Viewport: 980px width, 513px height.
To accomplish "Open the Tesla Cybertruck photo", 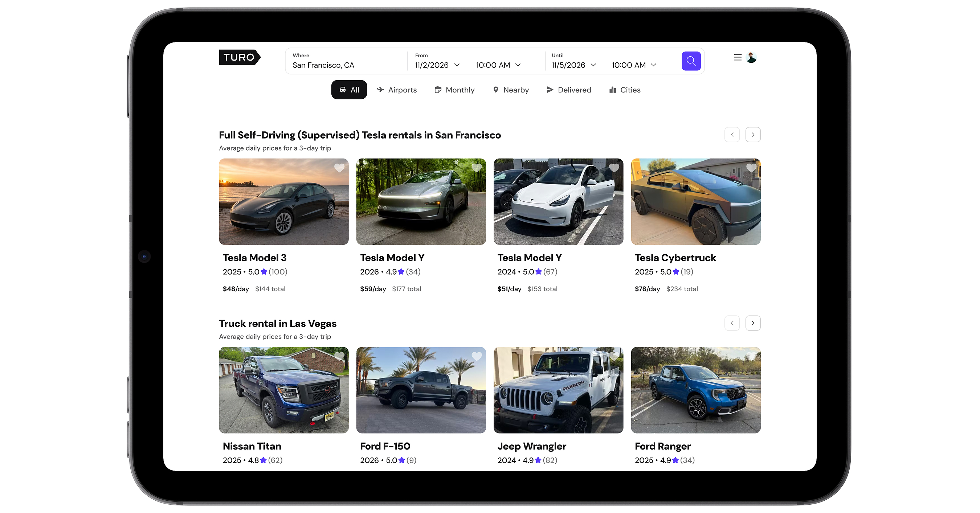I will click(695, 202).
